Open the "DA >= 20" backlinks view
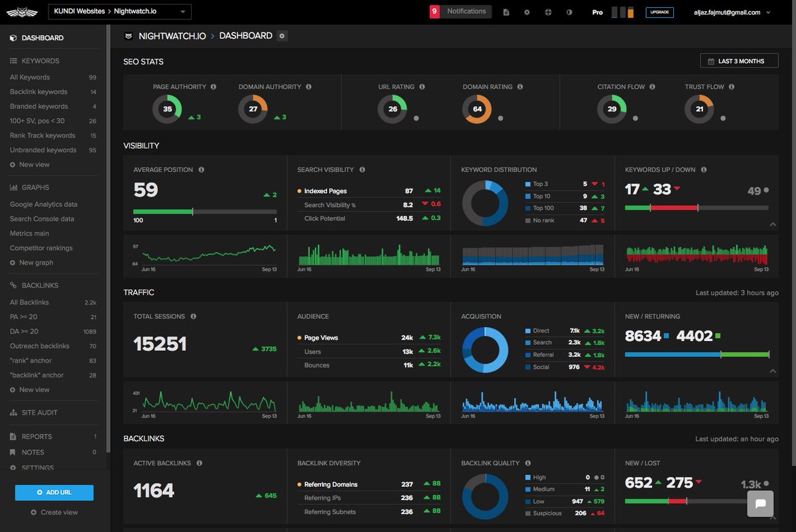This screenshot has height=532, width=796. coord(24,332)
